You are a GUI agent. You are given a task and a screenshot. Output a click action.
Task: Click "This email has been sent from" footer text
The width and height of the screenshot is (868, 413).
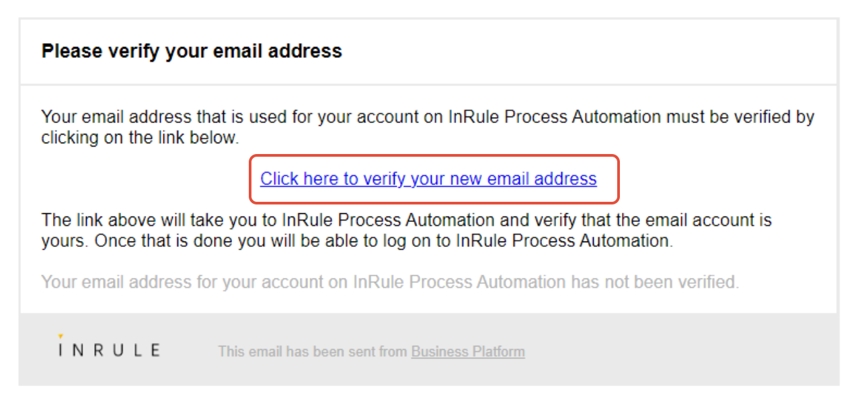click(313, 351)
